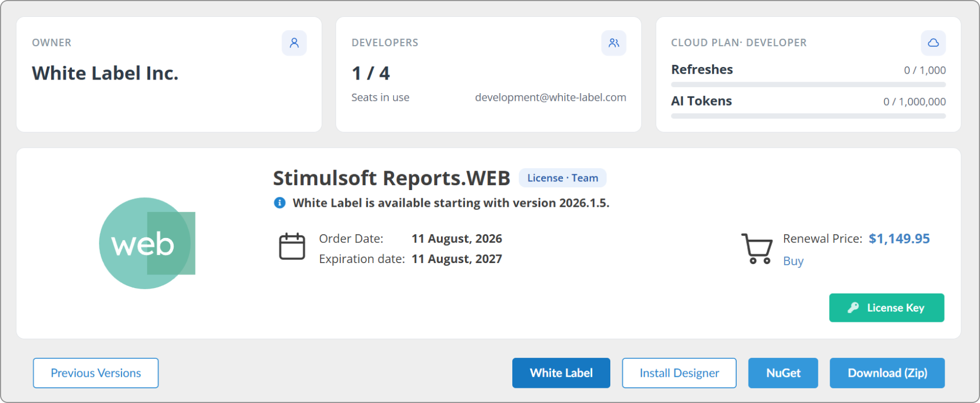The width and height of the screenshot is (980, 403).
Task: Click the White Label button
Action: click(561, 373)
